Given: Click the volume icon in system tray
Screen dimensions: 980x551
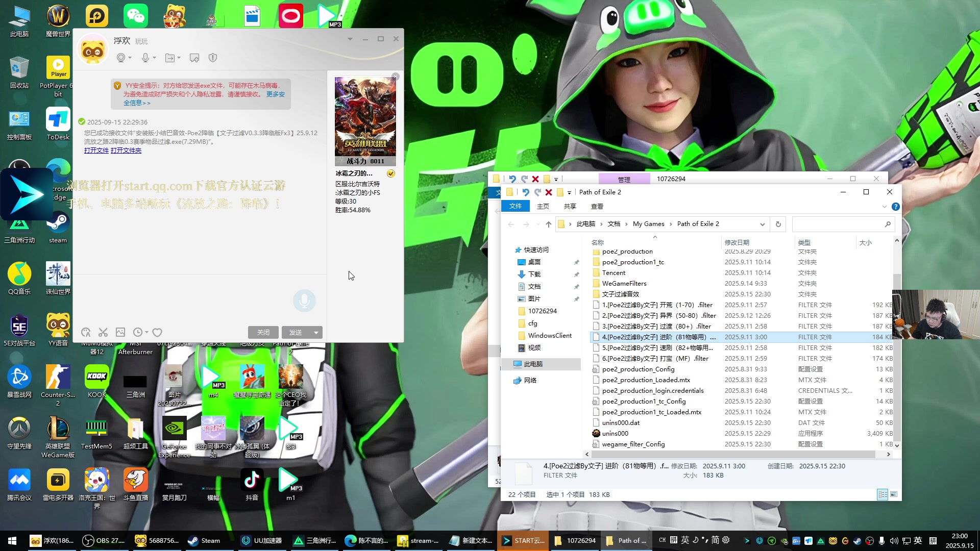Looking at the screenshot, I should (x=894, y=541).
